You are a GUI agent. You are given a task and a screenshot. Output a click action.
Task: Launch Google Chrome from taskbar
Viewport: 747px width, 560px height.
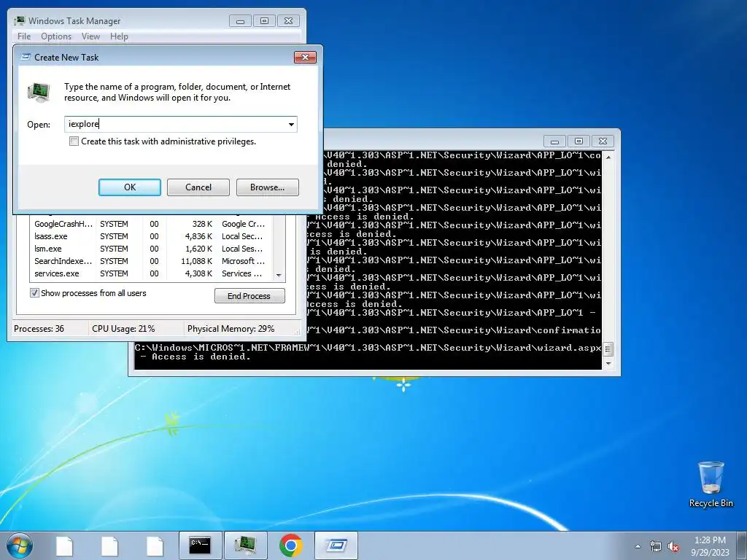[x=290, y=545]
